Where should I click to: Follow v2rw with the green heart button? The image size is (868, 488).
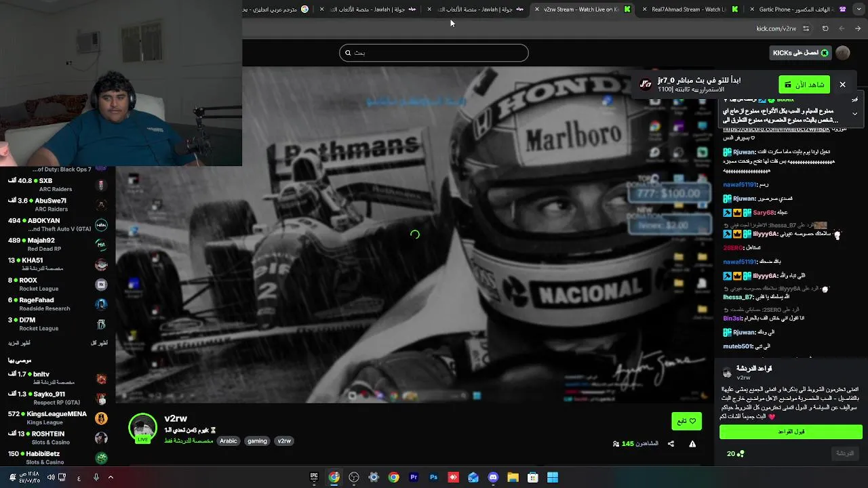tap(686, 421)
